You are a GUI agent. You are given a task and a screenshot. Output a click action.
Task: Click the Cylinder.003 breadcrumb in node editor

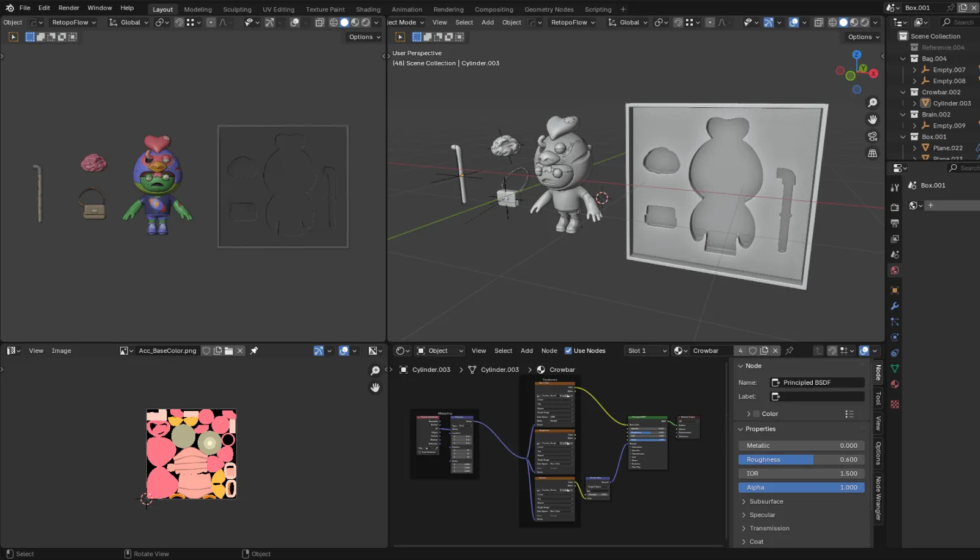431,369
